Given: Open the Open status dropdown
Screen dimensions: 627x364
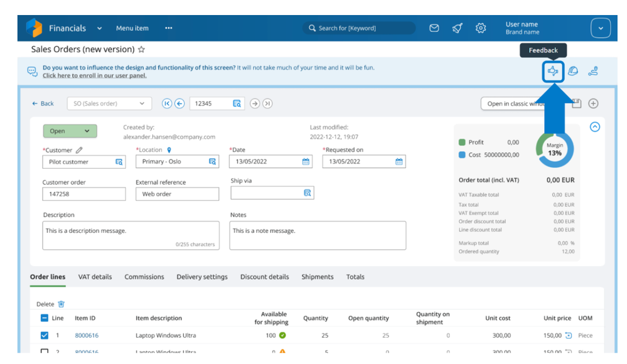Looking at the screenshot, I should click(x=70, y=131).
